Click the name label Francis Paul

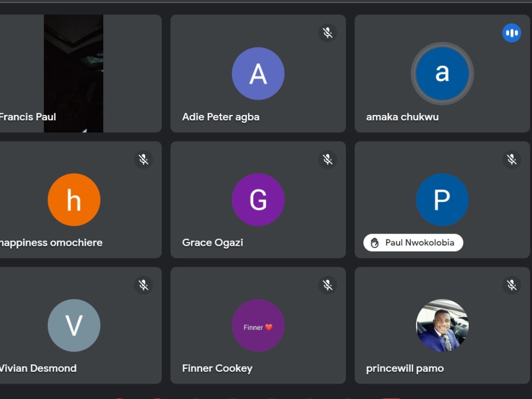pyautogui.click(x=28, y=117)
